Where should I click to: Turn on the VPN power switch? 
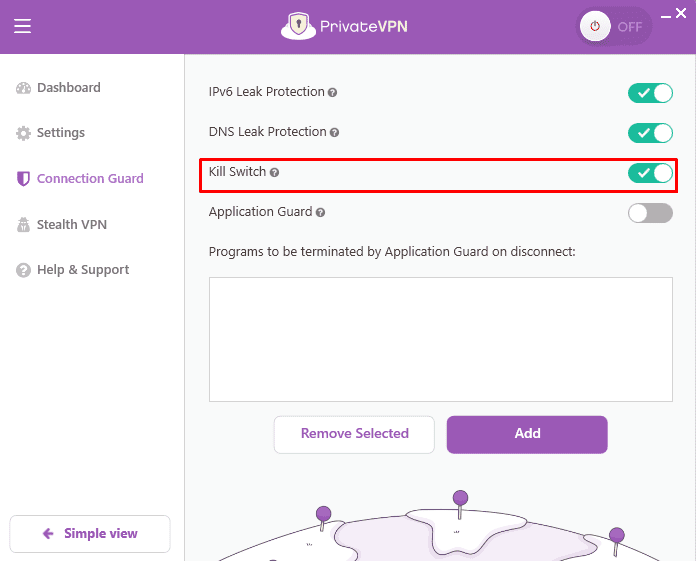(614, 27)
